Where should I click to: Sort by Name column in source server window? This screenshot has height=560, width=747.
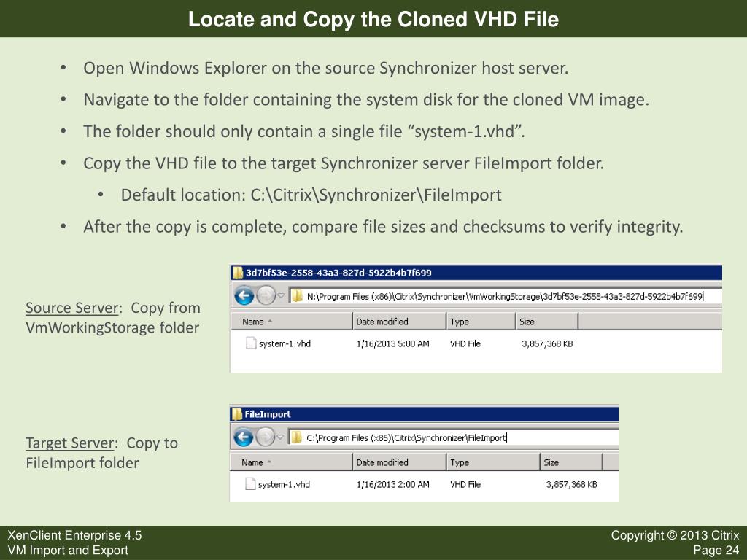coord(291,322)
